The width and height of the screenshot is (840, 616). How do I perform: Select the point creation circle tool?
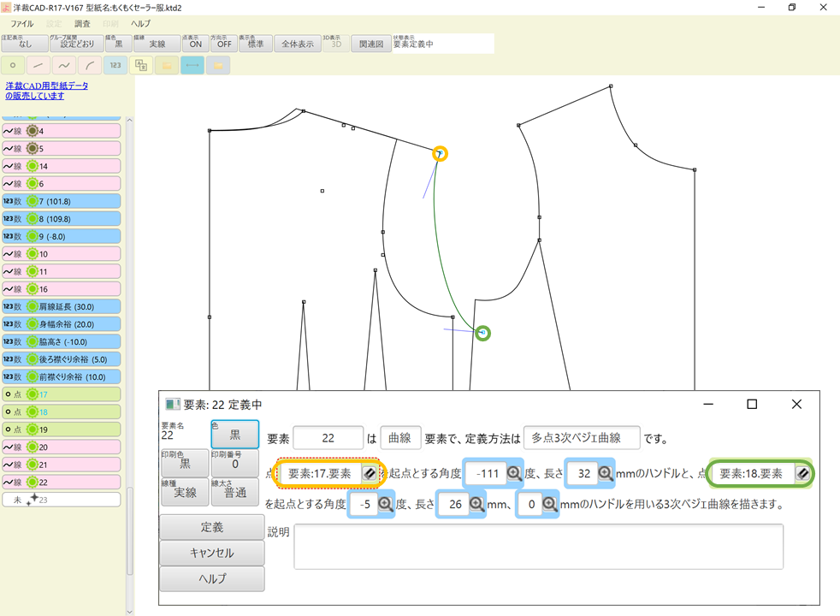click(12, 65)
